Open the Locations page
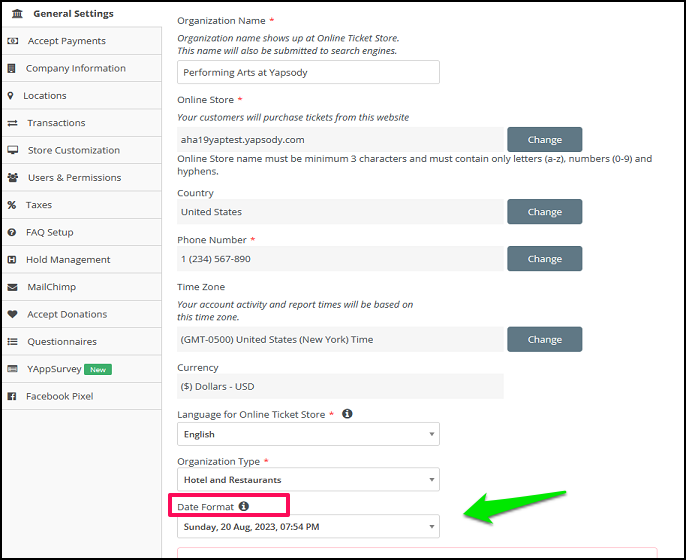The width and height of the screenshot is (686, 560). (x=82, y=95)
